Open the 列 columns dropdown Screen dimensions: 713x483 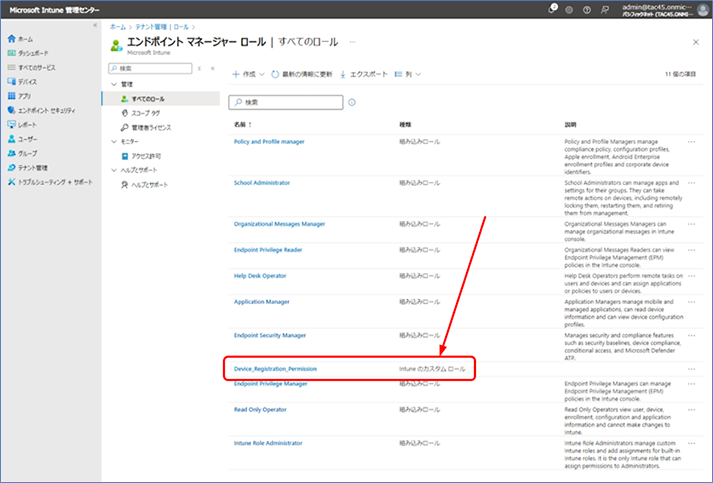pos(408,74)
